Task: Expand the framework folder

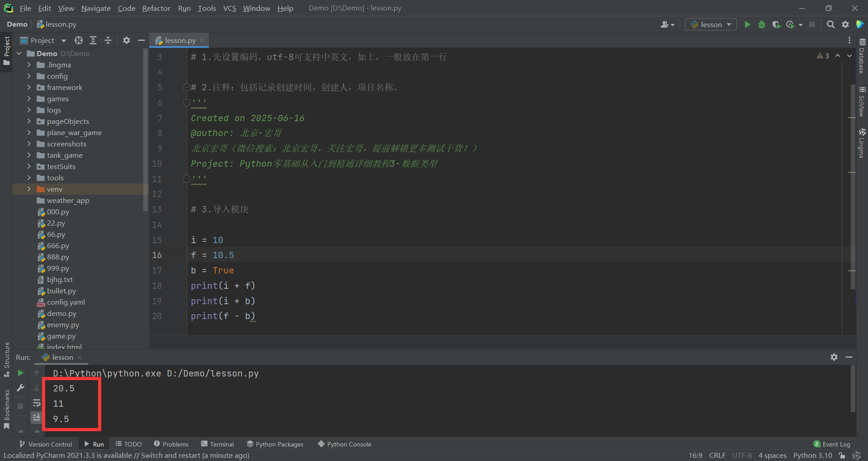Action: pyautogui.click(x=29, y=87)
